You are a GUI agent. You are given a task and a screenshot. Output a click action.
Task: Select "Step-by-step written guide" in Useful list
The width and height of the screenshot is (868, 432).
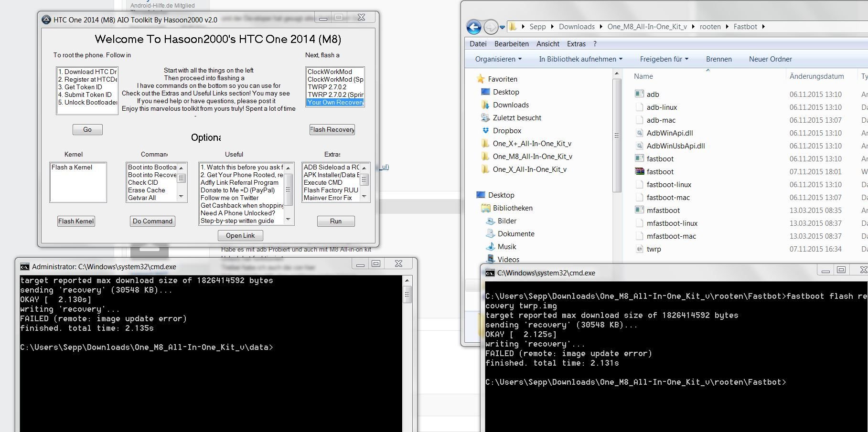pyautogui.click(x=237, y=221)
